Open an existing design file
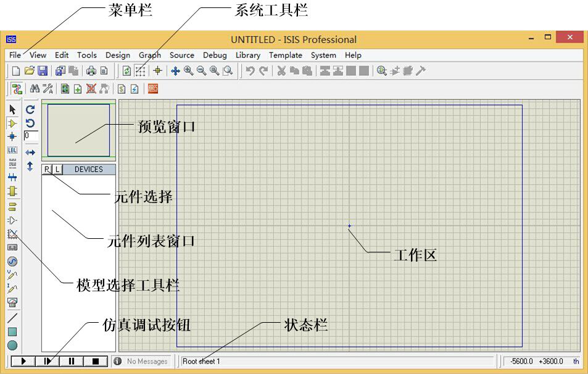Viewport: 588px width, 374px height. [x=29, y=70]
